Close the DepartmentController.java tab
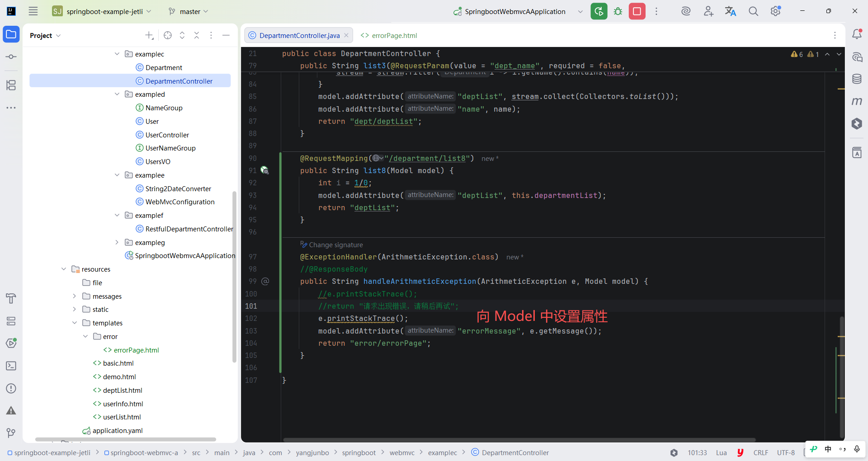 point(346,35)
